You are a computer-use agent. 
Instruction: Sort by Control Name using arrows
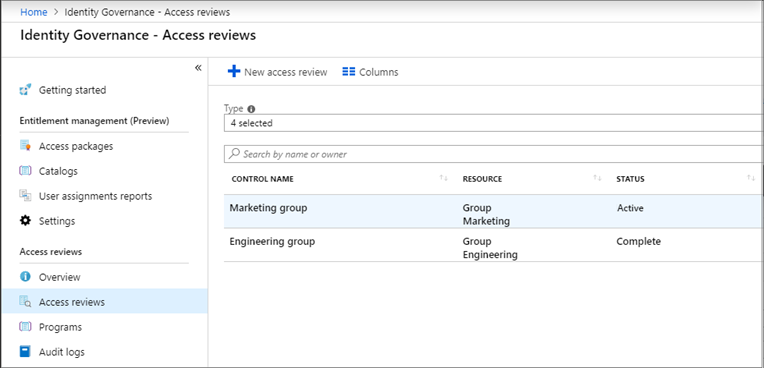pyautogui.click(x=443, y=178)
